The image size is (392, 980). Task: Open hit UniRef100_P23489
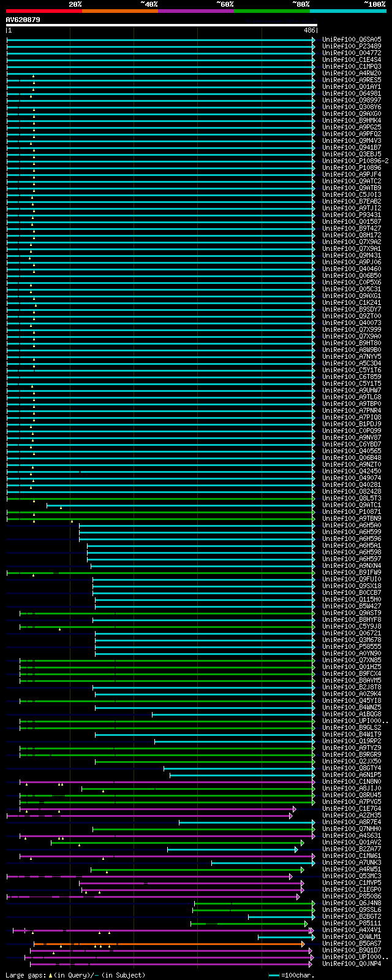[x=352, y=46]
